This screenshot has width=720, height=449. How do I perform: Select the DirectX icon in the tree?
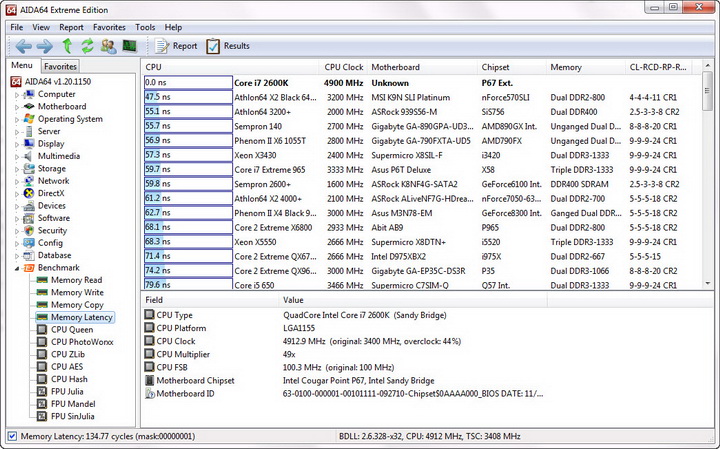pyautogui.click(x=29, y=193)
